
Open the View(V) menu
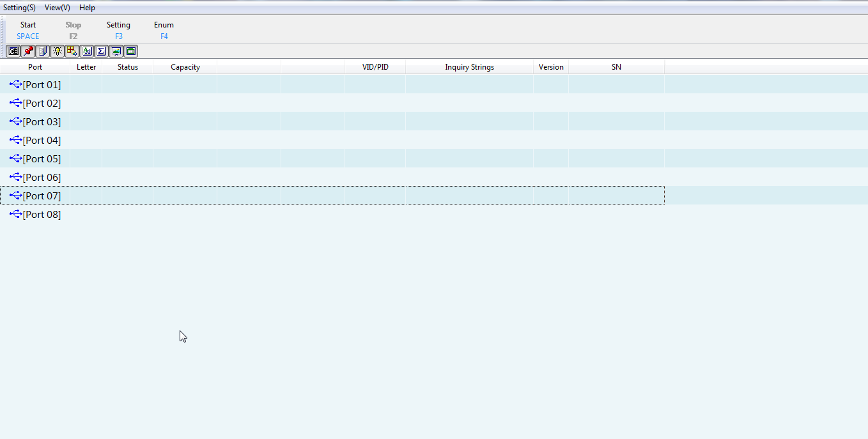click(x=58, y=8)
